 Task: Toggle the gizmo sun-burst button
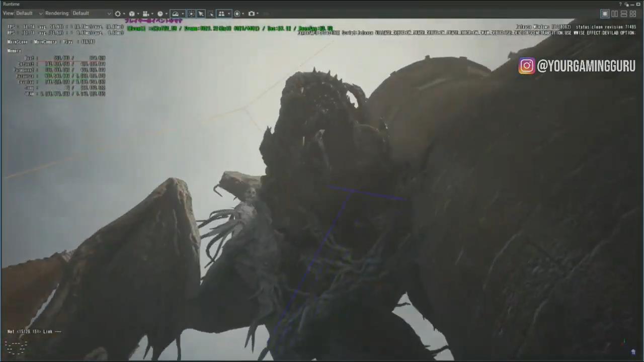[x=191, y=14]
